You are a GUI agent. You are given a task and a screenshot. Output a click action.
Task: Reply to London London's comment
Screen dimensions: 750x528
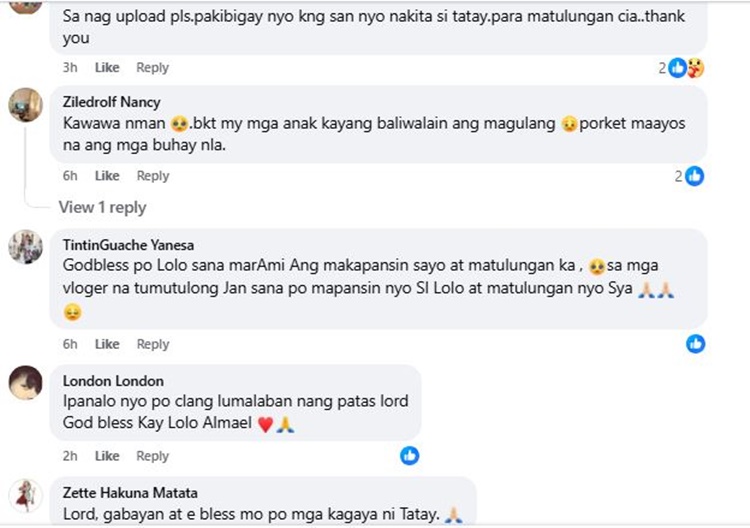click(153, 456)
